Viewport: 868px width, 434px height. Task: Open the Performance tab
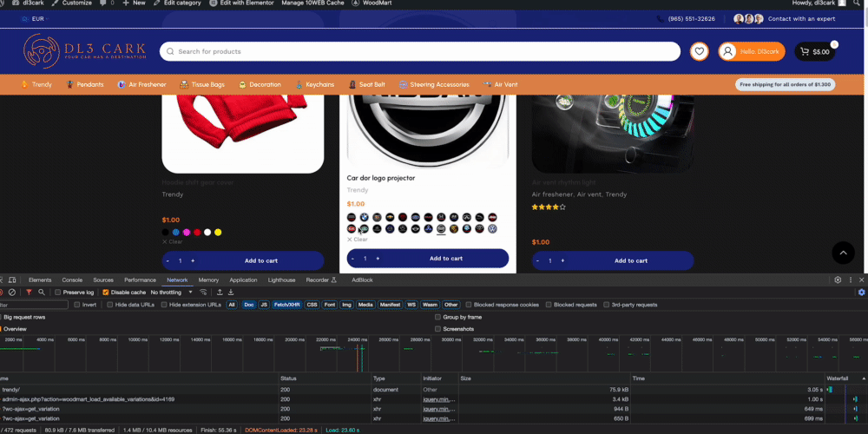point(140,280)
